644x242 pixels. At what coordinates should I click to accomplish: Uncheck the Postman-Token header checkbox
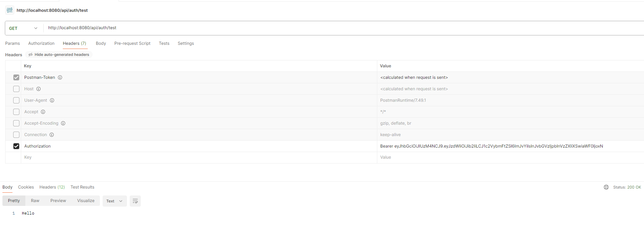pyautogui.click(x=16, y=77)
